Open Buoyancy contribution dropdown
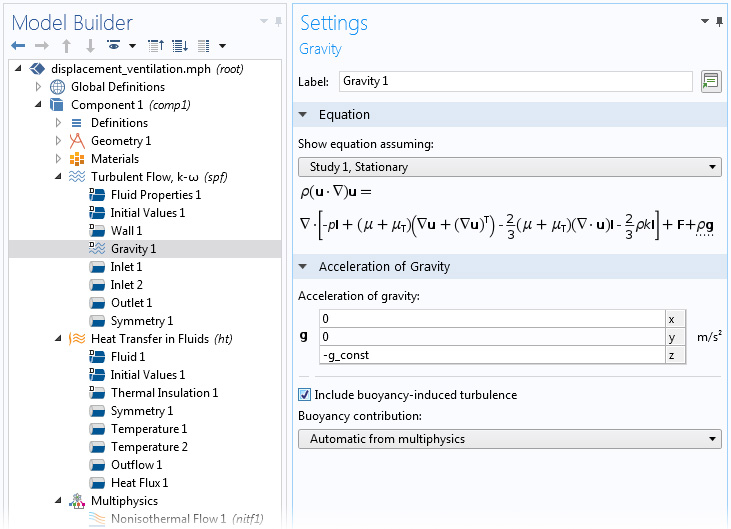Image resolution: width=731 pixels, height=529 pixels. point(510,439)
